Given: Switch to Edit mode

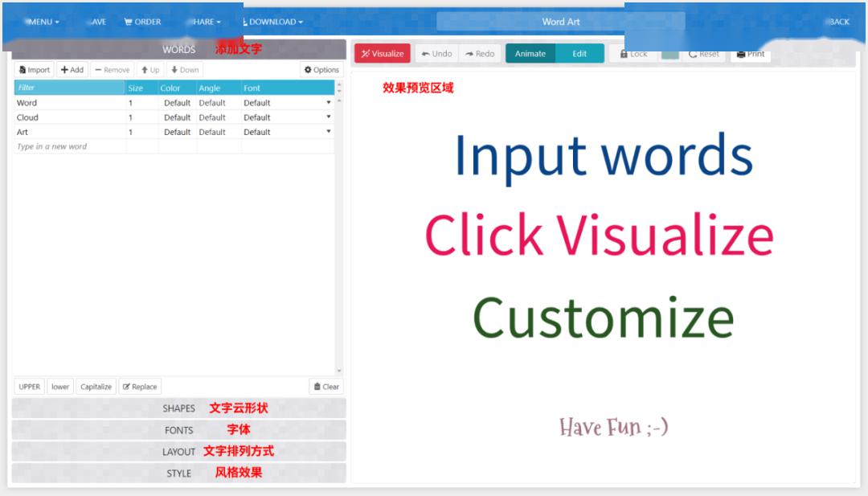Looking at the screenshot, I should (x=579, y=54).
